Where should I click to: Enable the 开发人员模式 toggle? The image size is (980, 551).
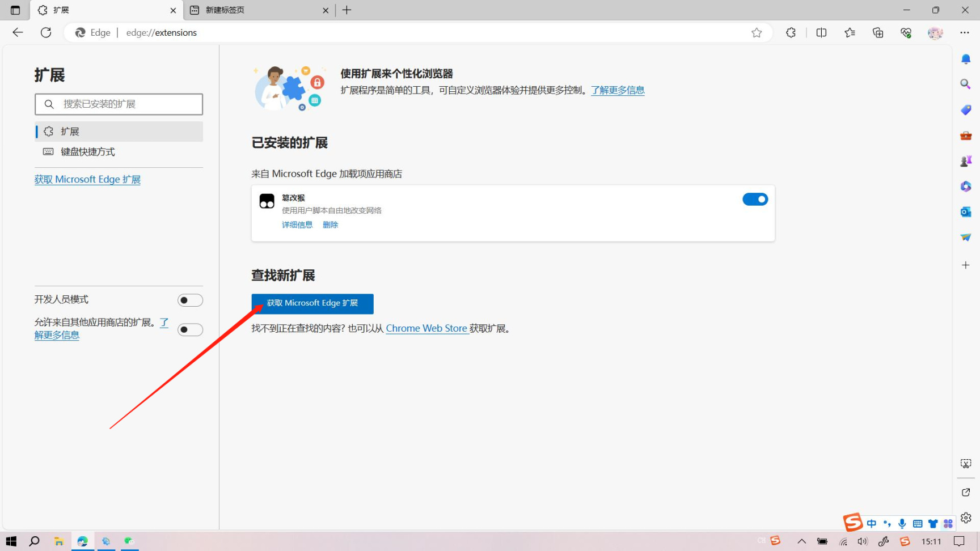tap(190, 300)
